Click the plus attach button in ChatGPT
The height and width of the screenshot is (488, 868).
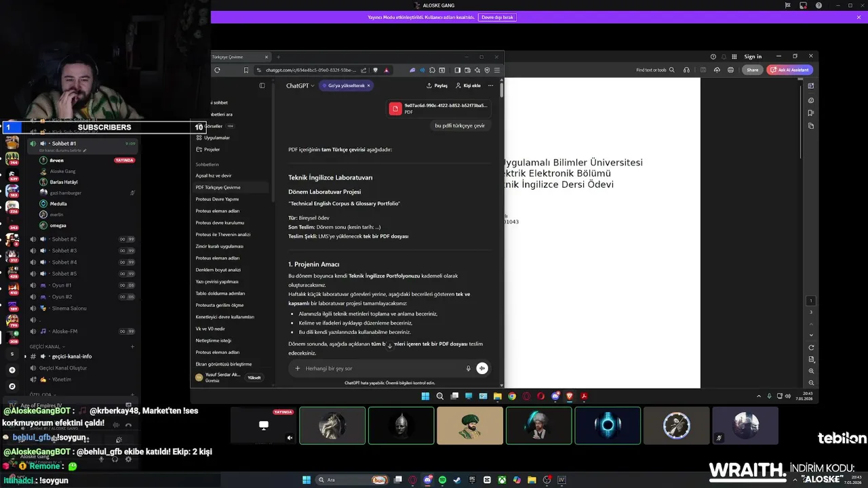pyautogui.click(x=297, y=368)
